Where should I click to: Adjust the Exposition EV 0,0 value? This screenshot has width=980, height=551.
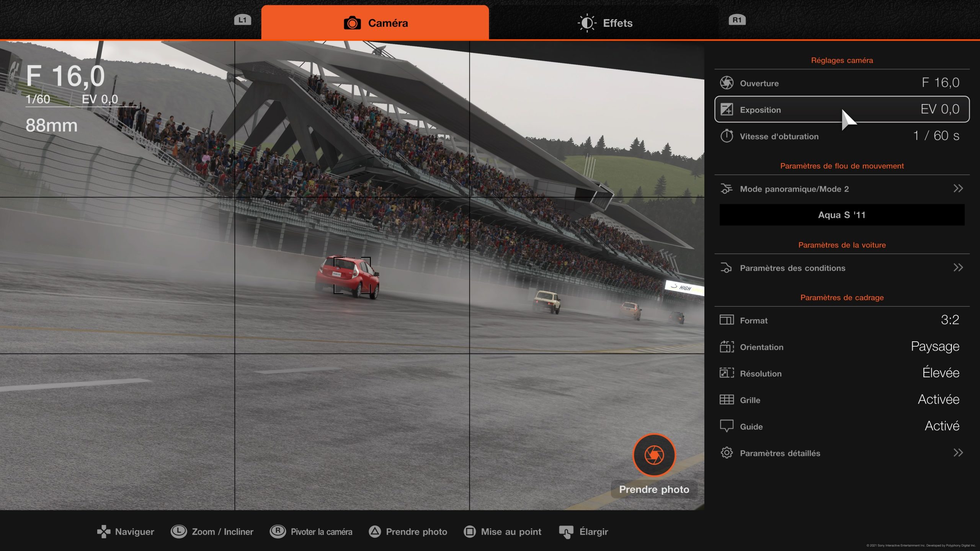[x=939, y=109]
